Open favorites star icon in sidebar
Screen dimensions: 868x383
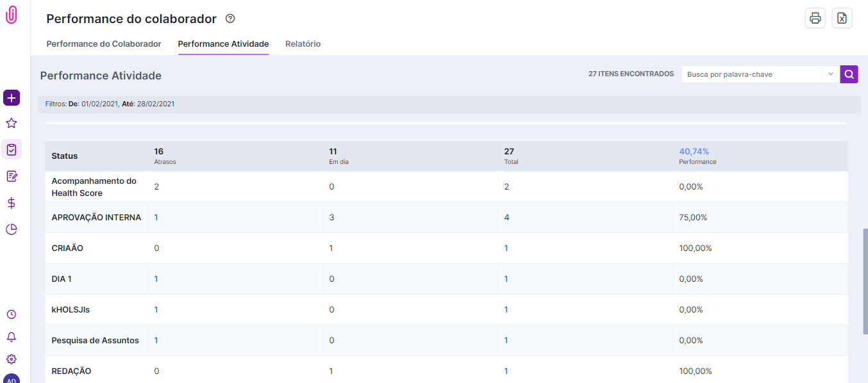(x=12, y=123)
